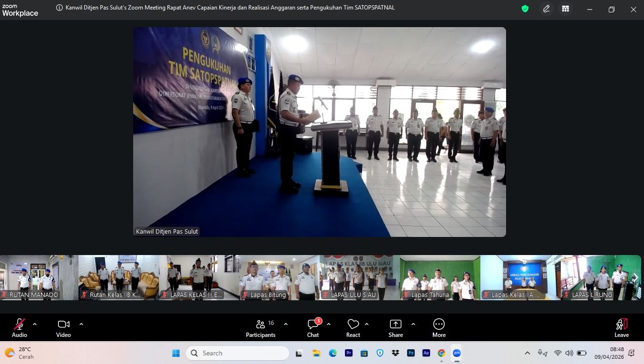Image resolution: width=644 pixels, height=364 pixels.
Task: Click the annotate pencil icon
Action: tap(546, 9)
